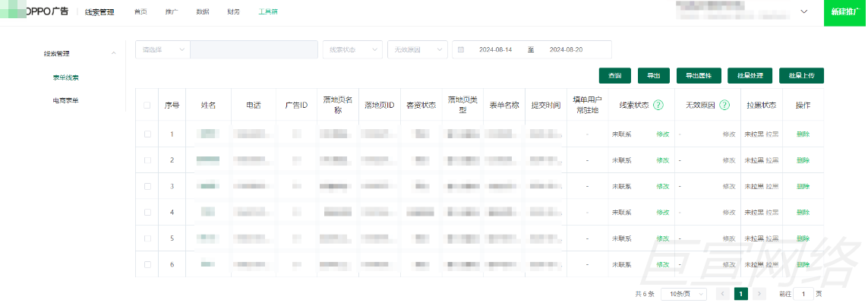Click the 线索管理 title in header
The height and width of the screenshot is (303, 868).
coord(99,12)
